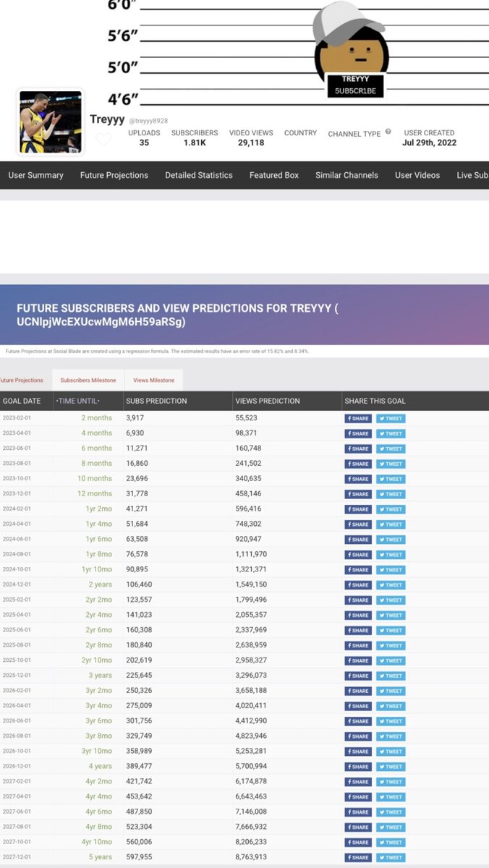Tweet the 2026-10-01 goal
This screenshot has height=868, width=489.
click(391, 752)
